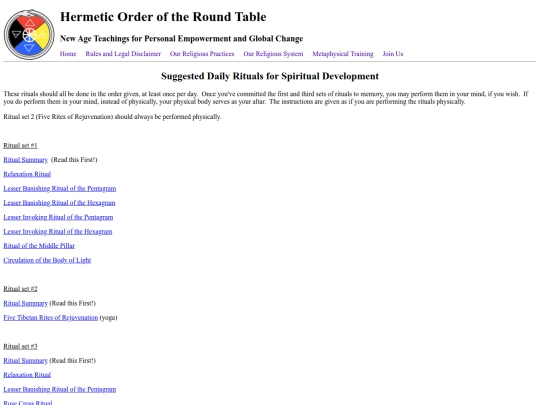Open Lesser Banishing Ritual of the Hexagram
Image resolution: width=540 pixels, height=405 pixels.
59,203
